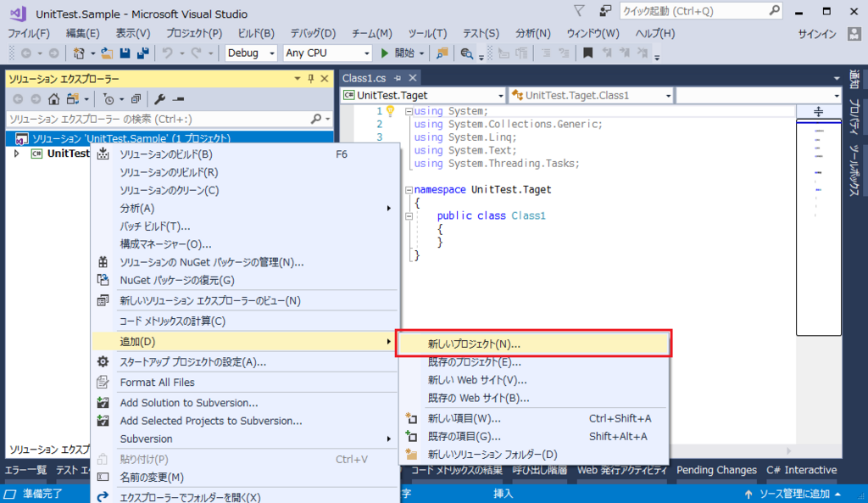The image size is (868, 503).
Task: Click the green Start debugging arrow
Action: tap(385, 53)
